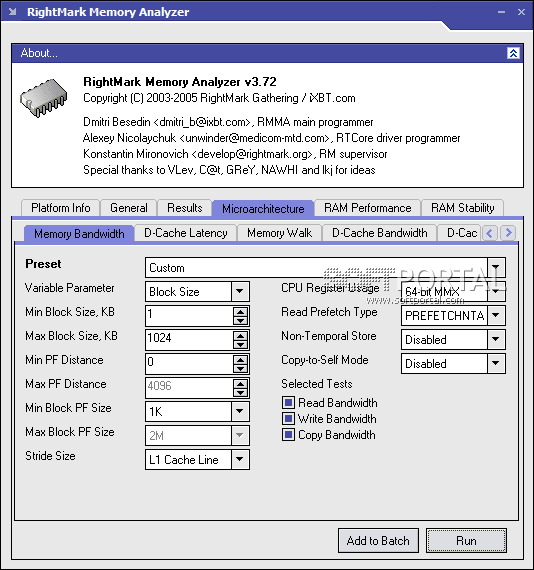Click the About... panel header

coord(268,53)
